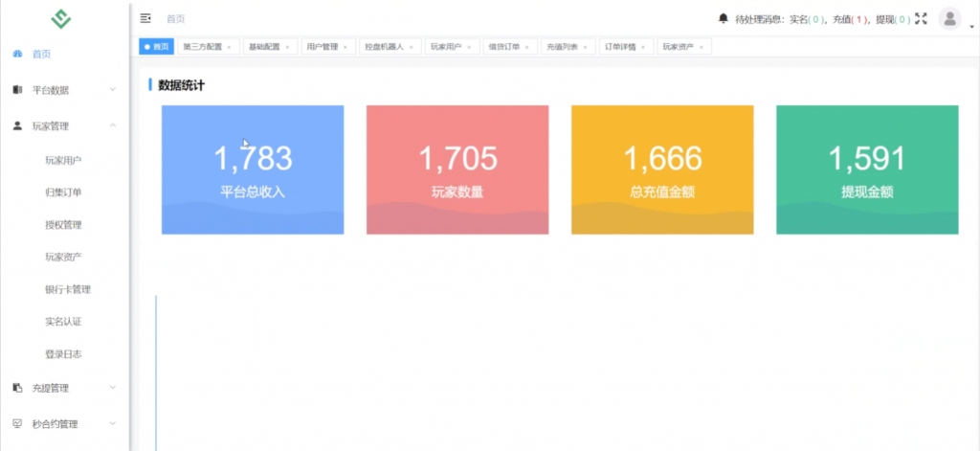
Task: Open 实名认证 in the sidebar
Action: tap(63, 322)
